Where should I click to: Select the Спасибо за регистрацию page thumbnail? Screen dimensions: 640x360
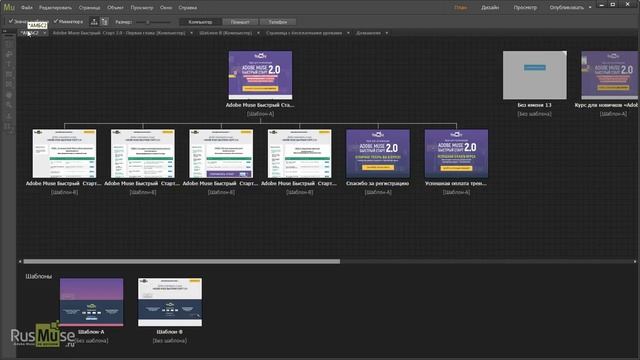click(378, 153)
